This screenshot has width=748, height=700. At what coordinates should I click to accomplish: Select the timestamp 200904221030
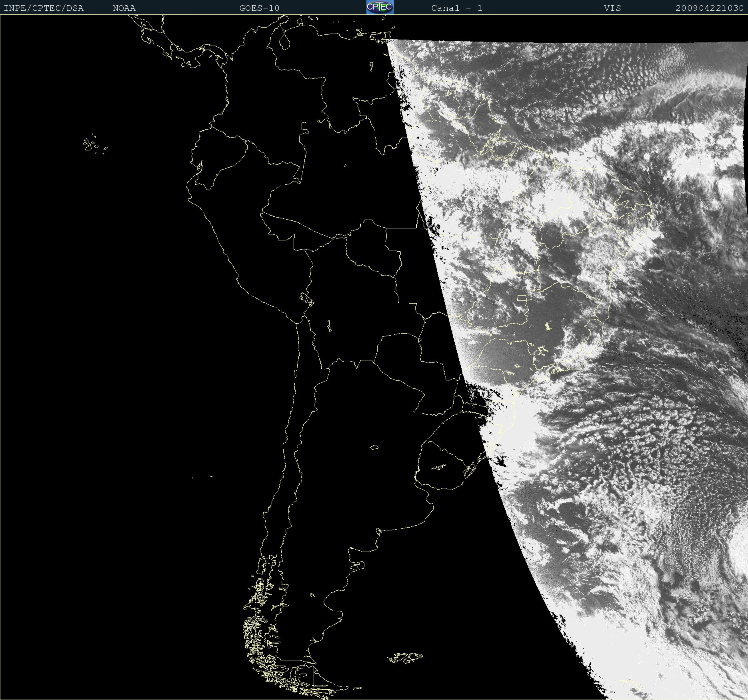(710, 8)
